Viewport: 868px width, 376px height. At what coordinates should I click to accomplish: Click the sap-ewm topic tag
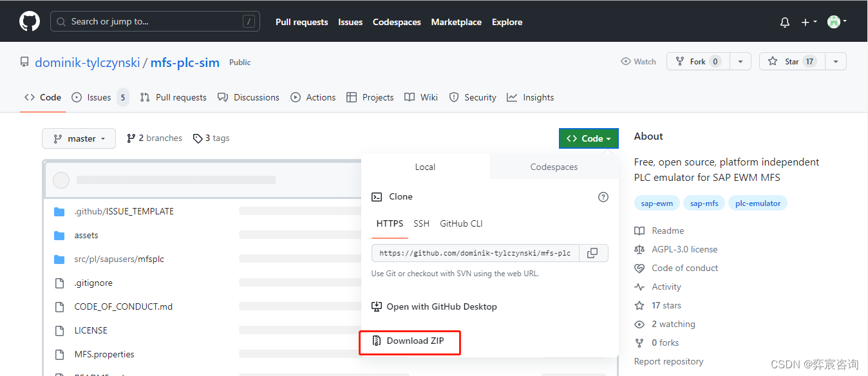click(657, 203)
